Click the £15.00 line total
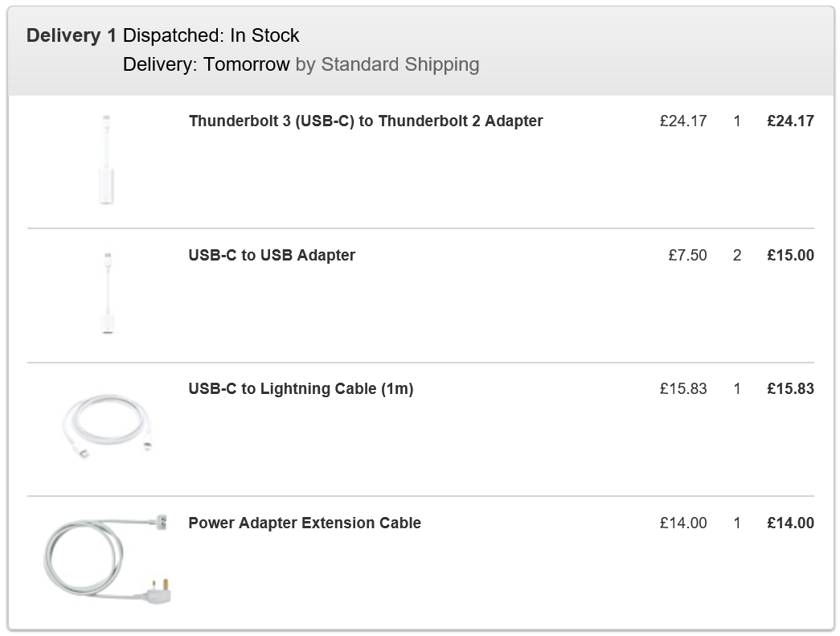 point(790,256)
